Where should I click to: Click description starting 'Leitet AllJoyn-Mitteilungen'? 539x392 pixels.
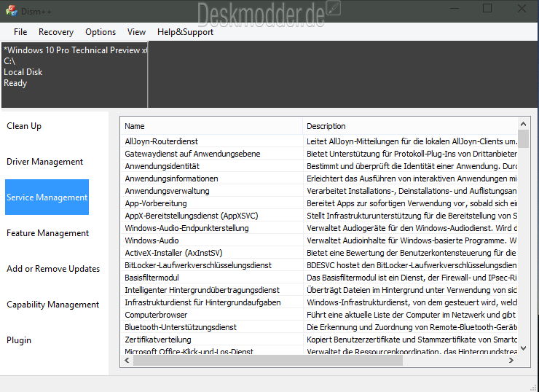[412, 141]
